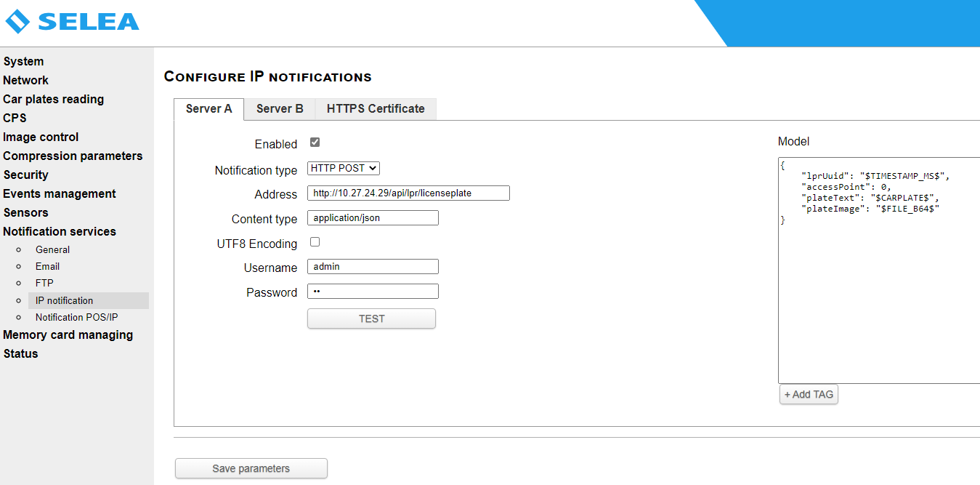980x485 pixels.
Task: Toggle the UTF8 Encoding checkbox
Action: pos(315,242)
